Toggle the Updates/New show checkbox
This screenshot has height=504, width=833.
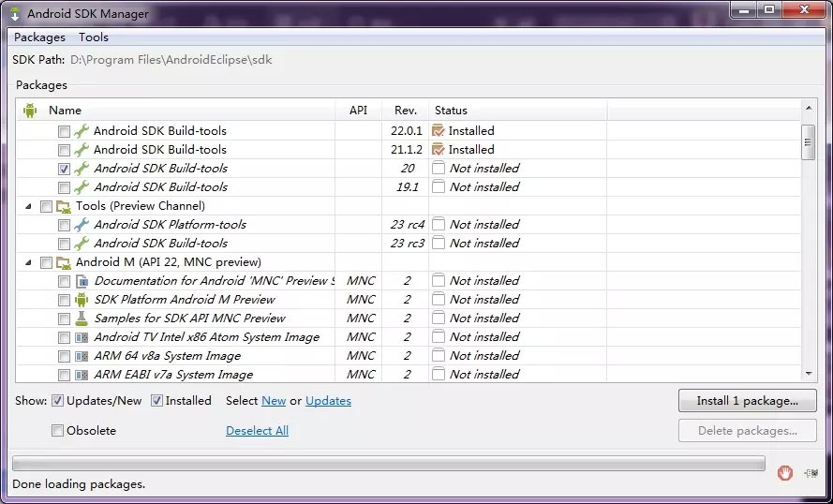tap(57, 401)
